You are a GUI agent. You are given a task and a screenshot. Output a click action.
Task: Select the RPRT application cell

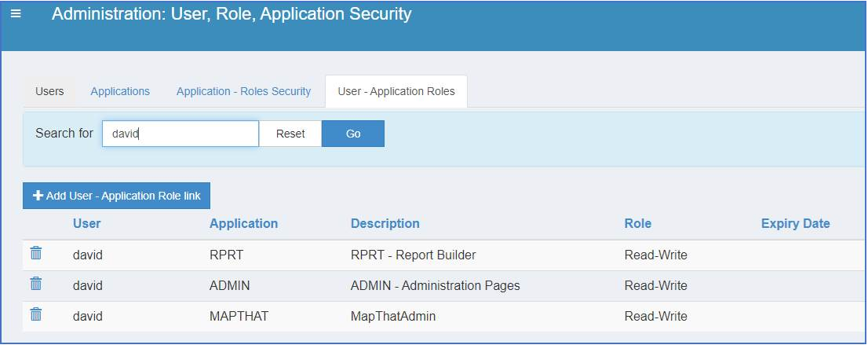pyautogui.click(x=226, y=255)
